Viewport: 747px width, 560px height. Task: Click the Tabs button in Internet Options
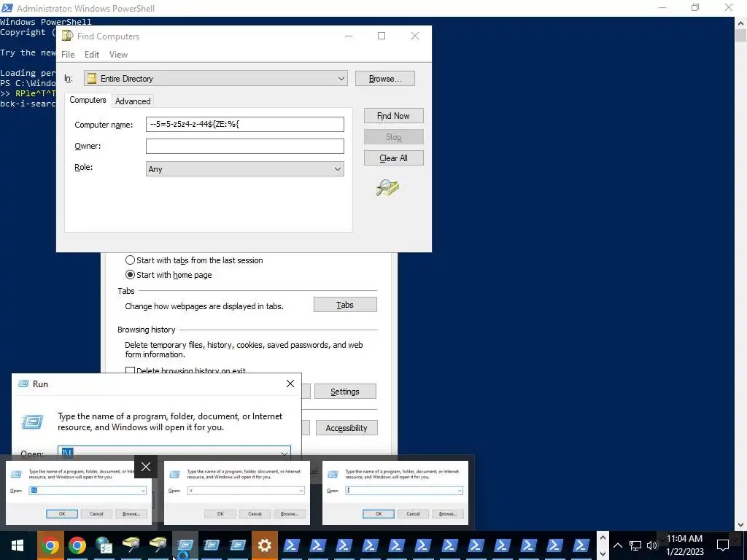tap(345, 305)
